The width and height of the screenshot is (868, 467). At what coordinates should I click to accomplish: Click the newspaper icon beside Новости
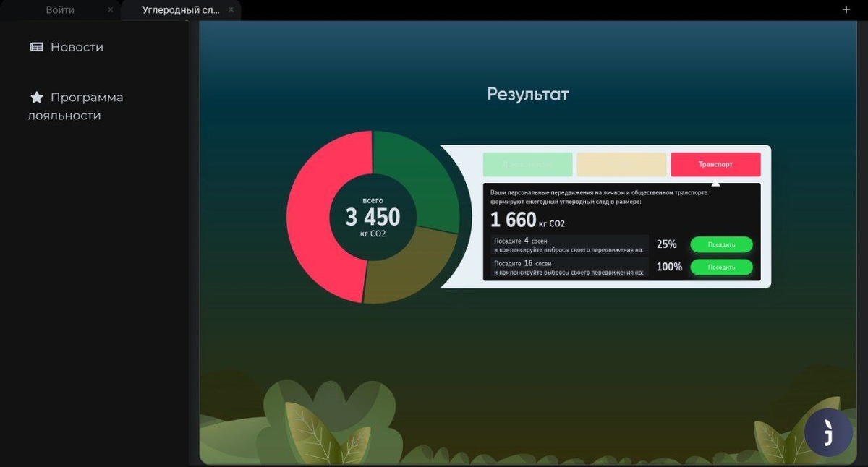tap(36, 47)
